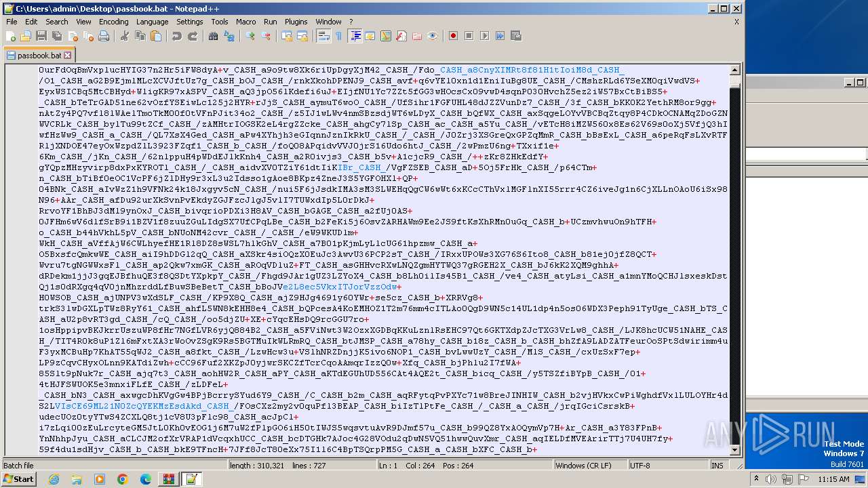Open Find with the binoculars icon
Screen dimensions: 868x488
tap(214, 36)
